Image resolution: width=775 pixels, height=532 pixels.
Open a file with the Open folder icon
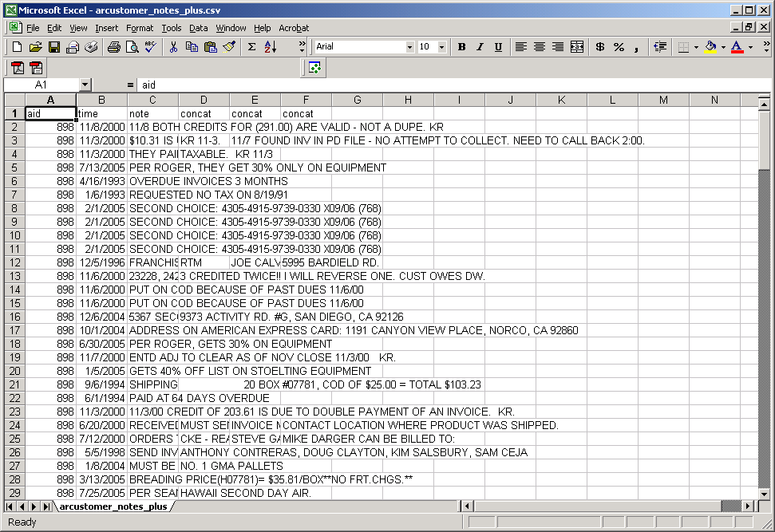pos(36,47)
